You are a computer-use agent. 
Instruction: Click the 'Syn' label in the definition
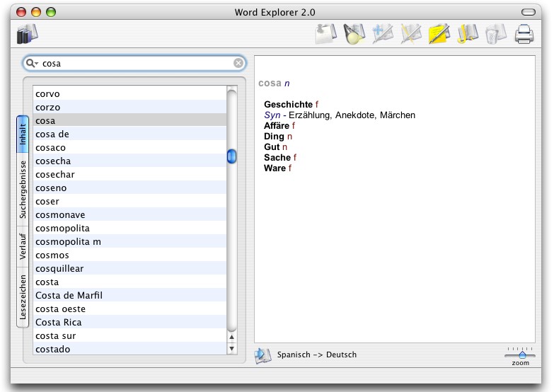click(272, 115)
